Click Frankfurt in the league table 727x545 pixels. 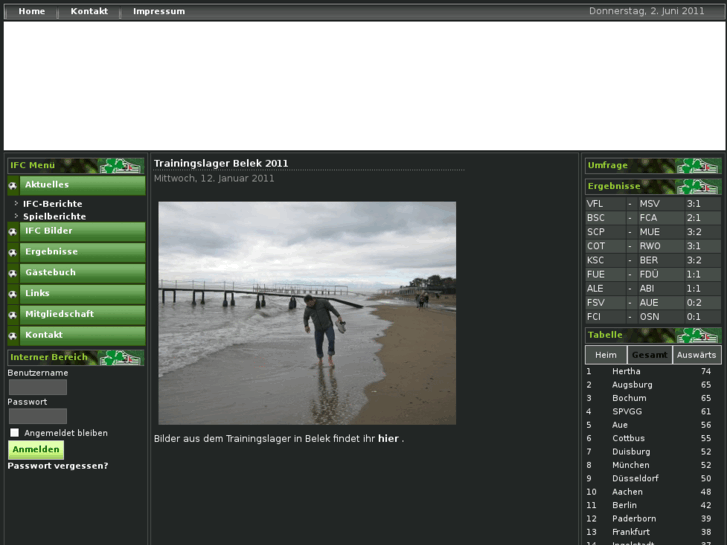coord(631,532)
